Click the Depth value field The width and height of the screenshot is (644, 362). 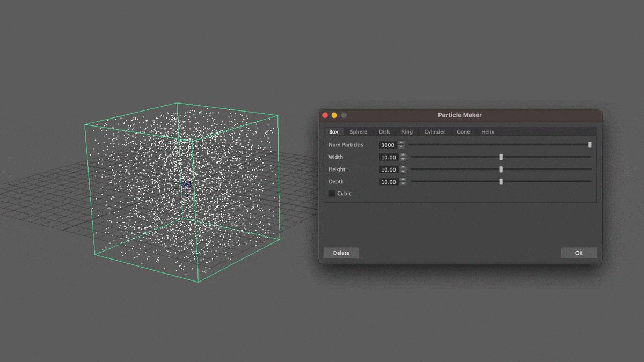388,182
